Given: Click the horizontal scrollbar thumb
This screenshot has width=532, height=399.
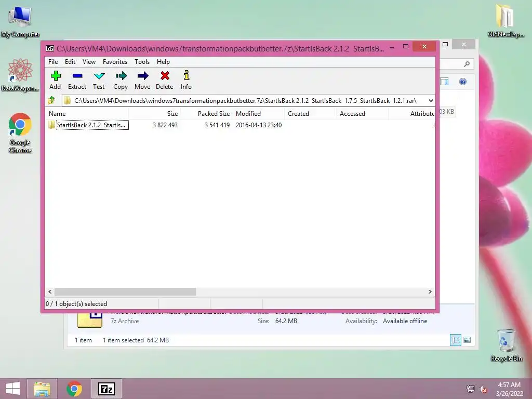Looking at the screenshot, I should tap(125, 292).
